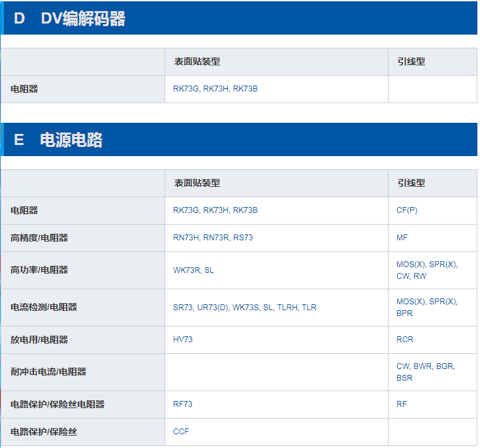Screen dimensions: 480x448
Task: Open the BPR lead-type link
Action: [404, 313]
